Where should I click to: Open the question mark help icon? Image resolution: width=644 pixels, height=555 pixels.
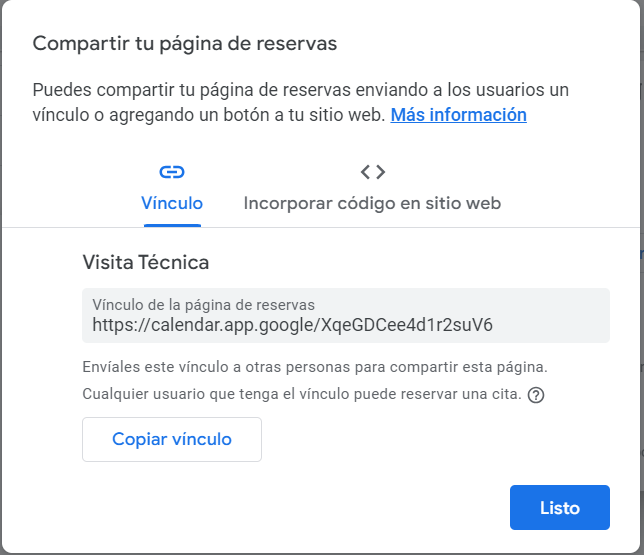click(x=536, y=395)
